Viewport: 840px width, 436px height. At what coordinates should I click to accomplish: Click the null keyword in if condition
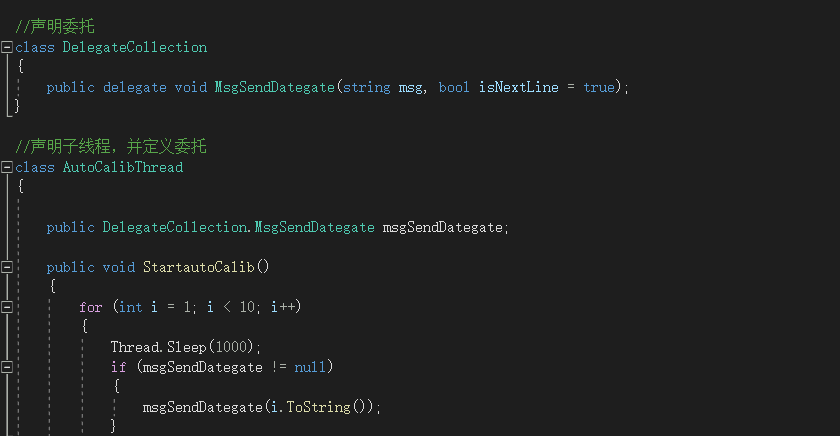(x=313, y=367)
